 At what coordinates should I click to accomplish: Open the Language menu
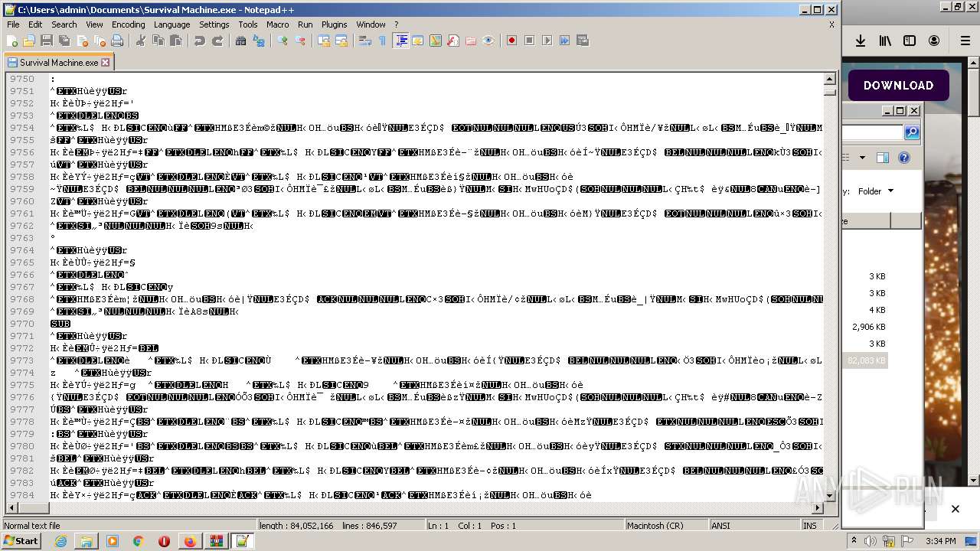(x=171, y=24)
